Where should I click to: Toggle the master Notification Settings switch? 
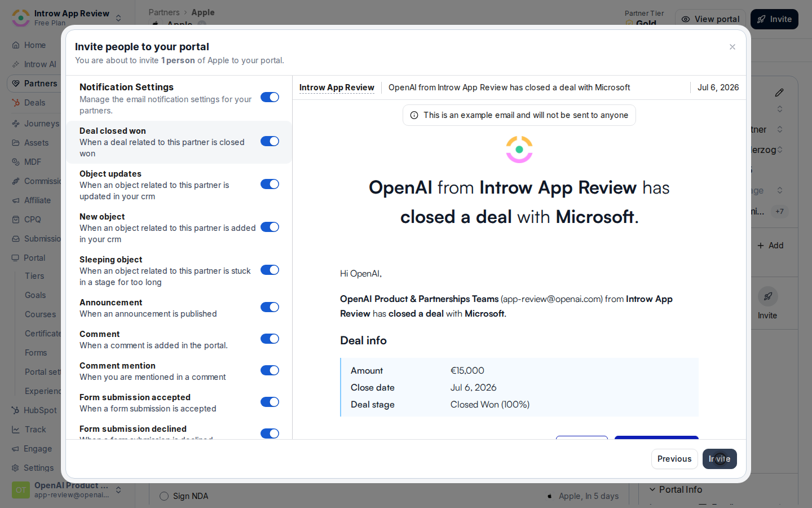pyautogui.click(x=270, y=97)
